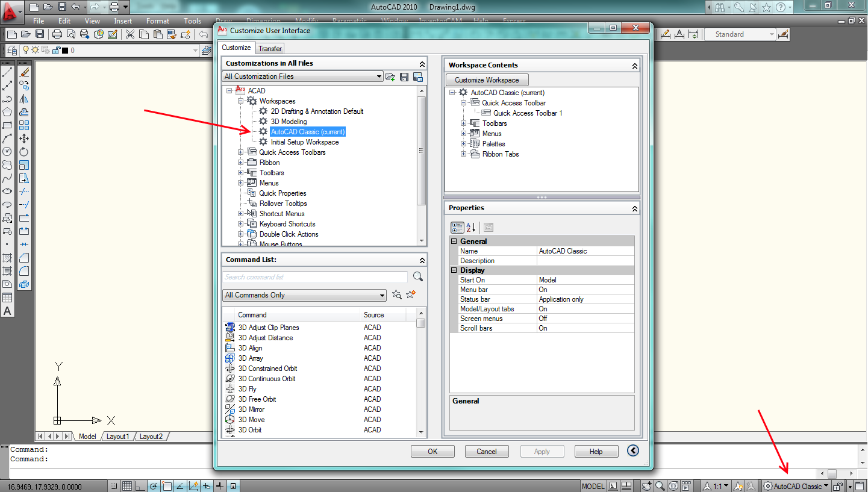
Task: Select the Spline draw tool
Action: (x=7, y=178)
